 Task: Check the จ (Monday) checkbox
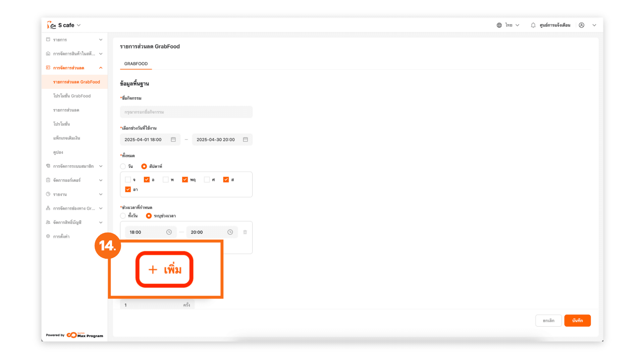(x=128, y=180)
